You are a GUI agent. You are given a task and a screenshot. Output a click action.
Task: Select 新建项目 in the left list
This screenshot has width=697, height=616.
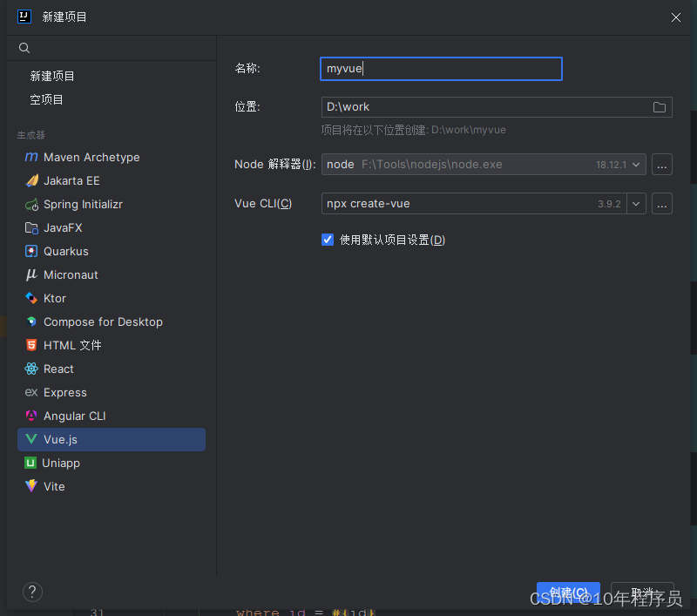pos(52,76)
